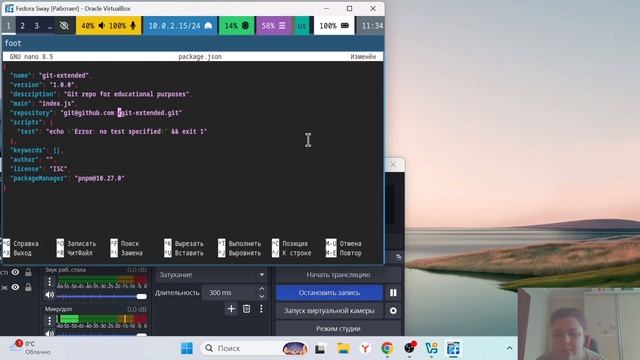Viewport: 640px width, 360px height.
Task: Click the "name": "git-extended" line in nano
Action: (x=51, y=76)
